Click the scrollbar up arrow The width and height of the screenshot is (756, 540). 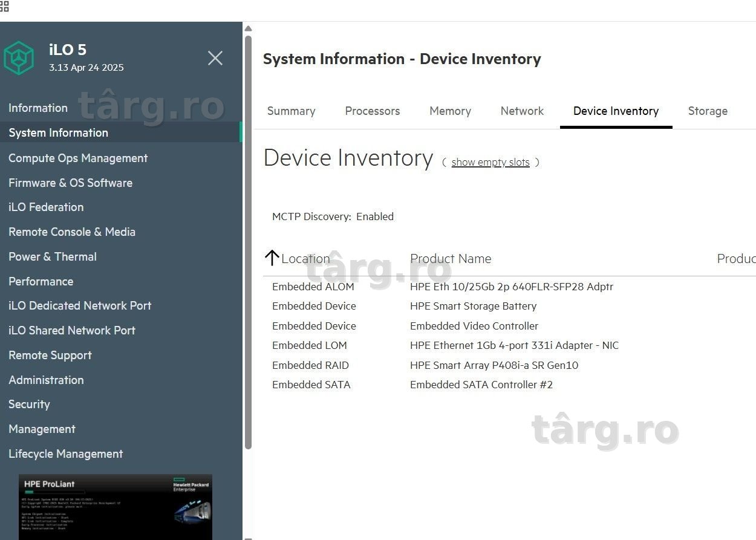pyautogui.click(x=248, y=28)
